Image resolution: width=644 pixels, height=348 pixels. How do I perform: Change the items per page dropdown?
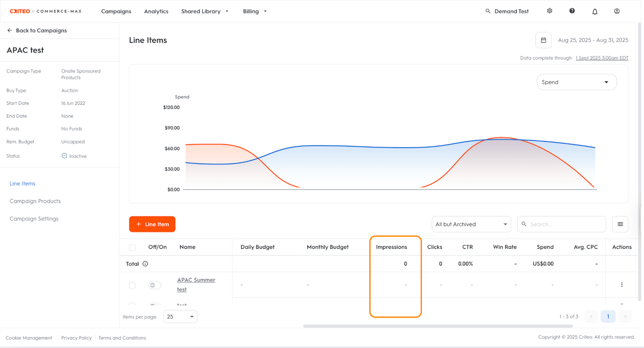[x=180, y=317]
